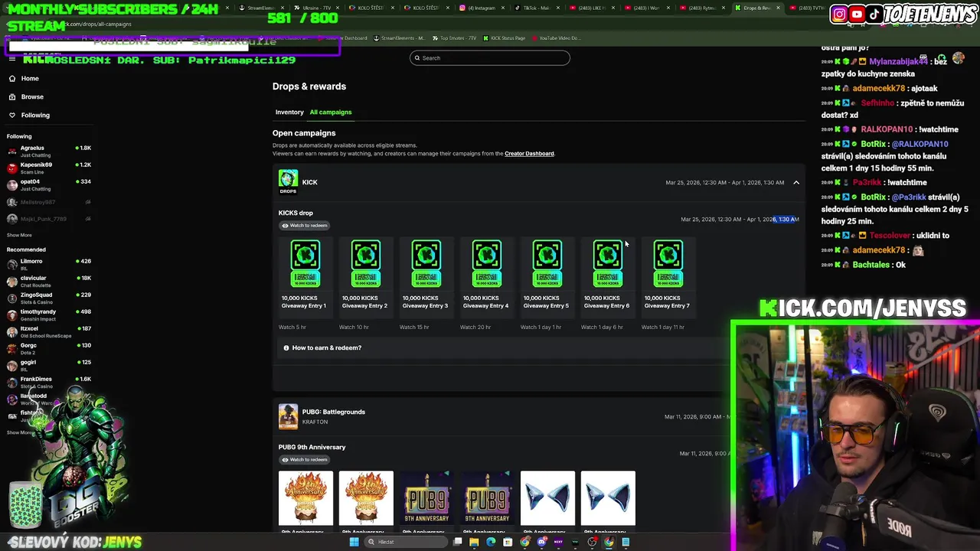Open the YouTube Video Do... bookmark

(x=556, y=37)
